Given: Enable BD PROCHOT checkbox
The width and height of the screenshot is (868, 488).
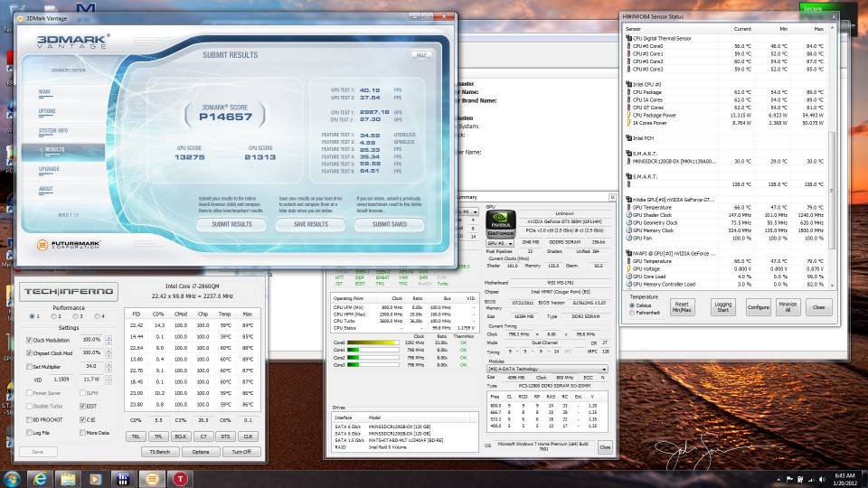Looking at the screenshot, I should (29, 419).
